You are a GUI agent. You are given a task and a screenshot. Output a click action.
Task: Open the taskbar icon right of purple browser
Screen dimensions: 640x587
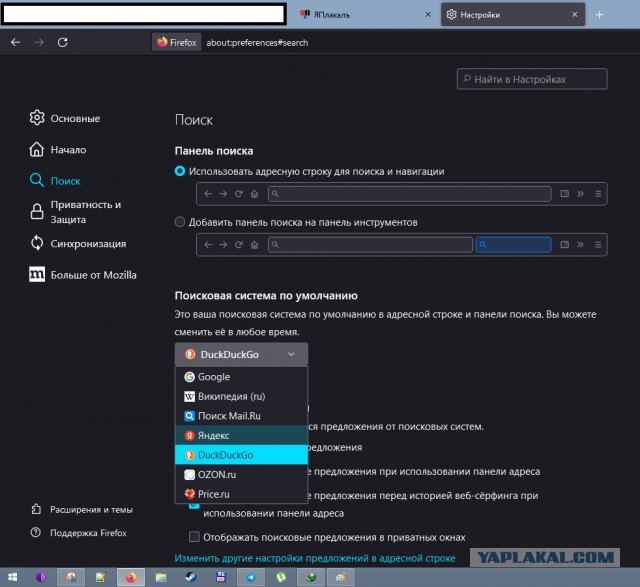(71, 577)
